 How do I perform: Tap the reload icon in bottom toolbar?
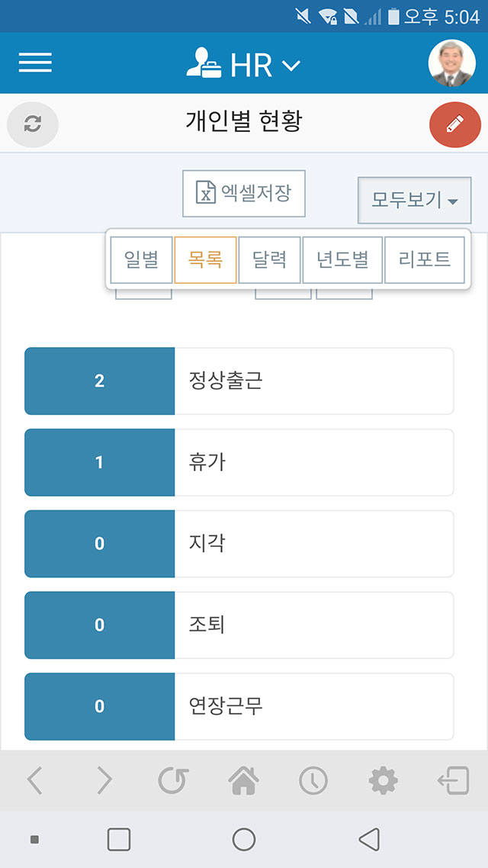click(172, 780)
